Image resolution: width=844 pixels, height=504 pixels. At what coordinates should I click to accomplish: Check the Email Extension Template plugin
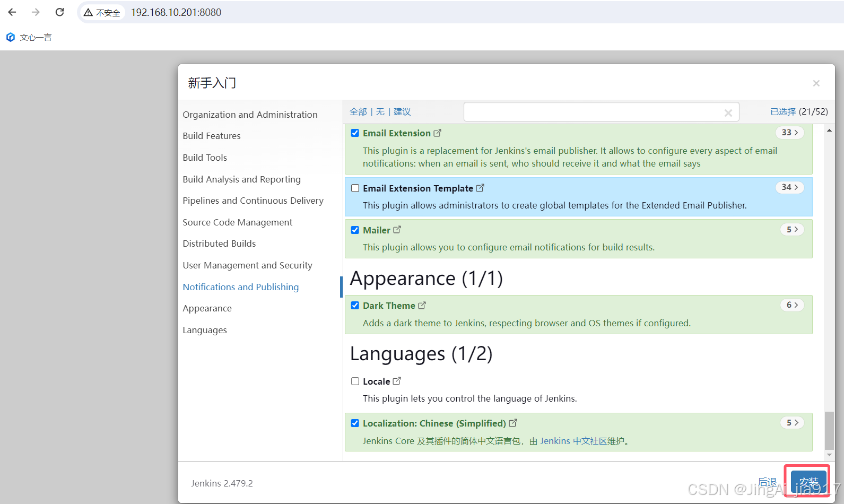click(355, 188)
